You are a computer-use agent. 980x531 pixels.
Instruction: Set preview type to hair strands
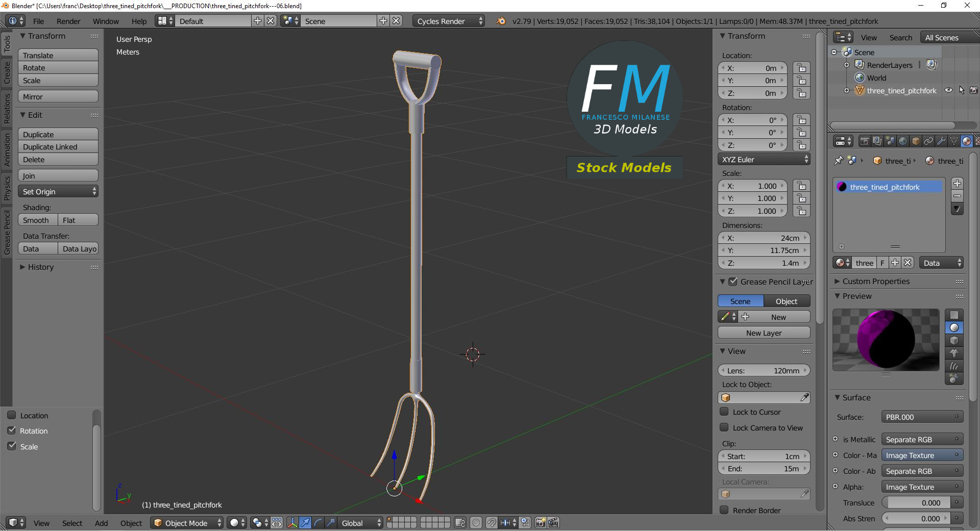pos(954,366)
